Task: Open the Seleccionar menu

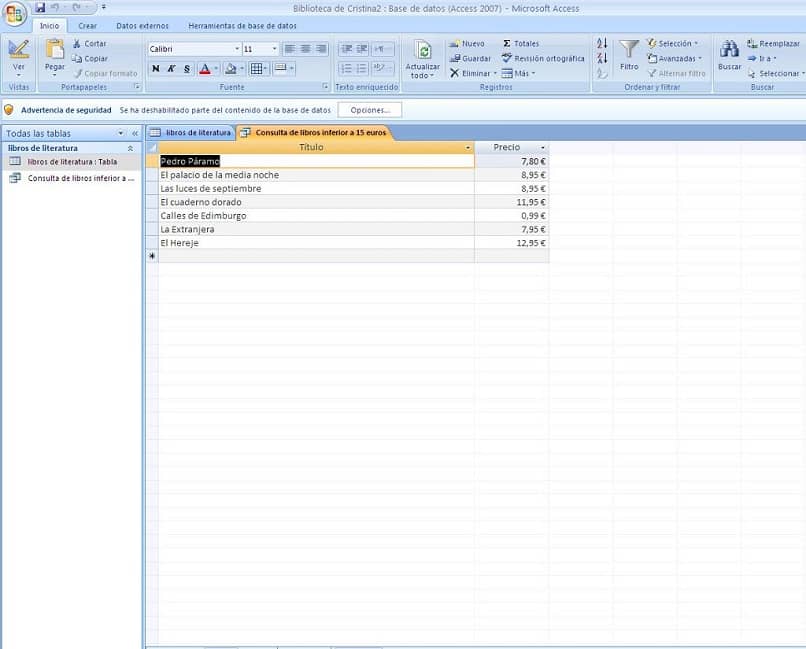Action: (775, 73)
